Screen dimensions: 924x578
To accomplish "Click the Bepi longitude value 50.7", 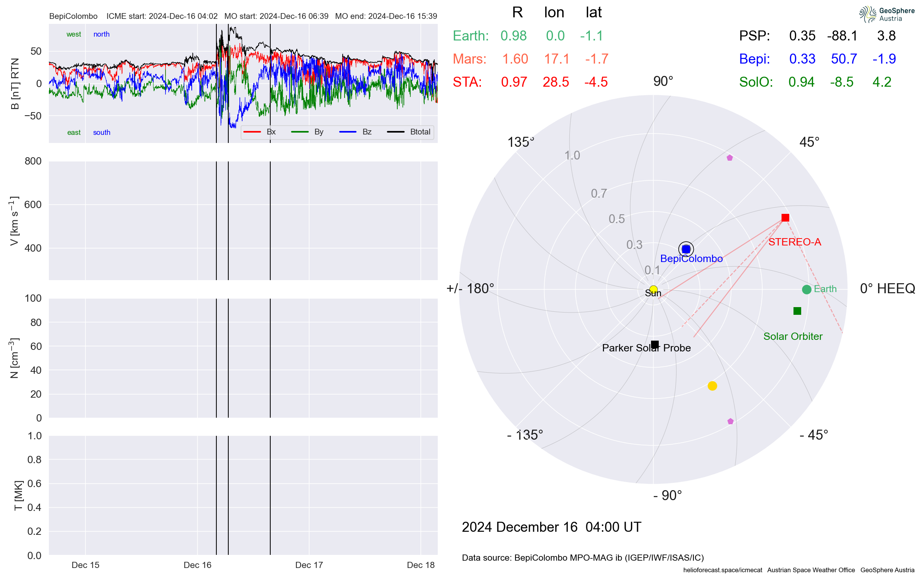I will 844,59.
